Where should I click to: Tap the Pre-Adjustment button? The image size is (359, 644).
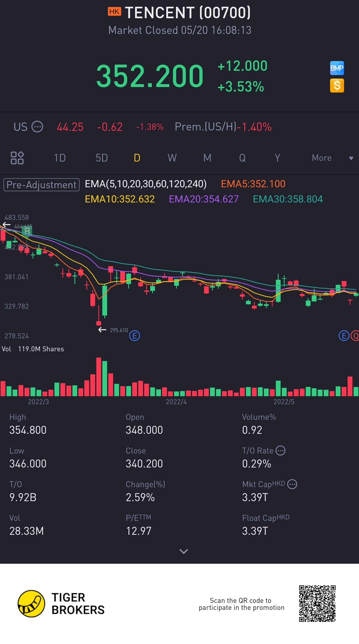[x=41, y=185]
